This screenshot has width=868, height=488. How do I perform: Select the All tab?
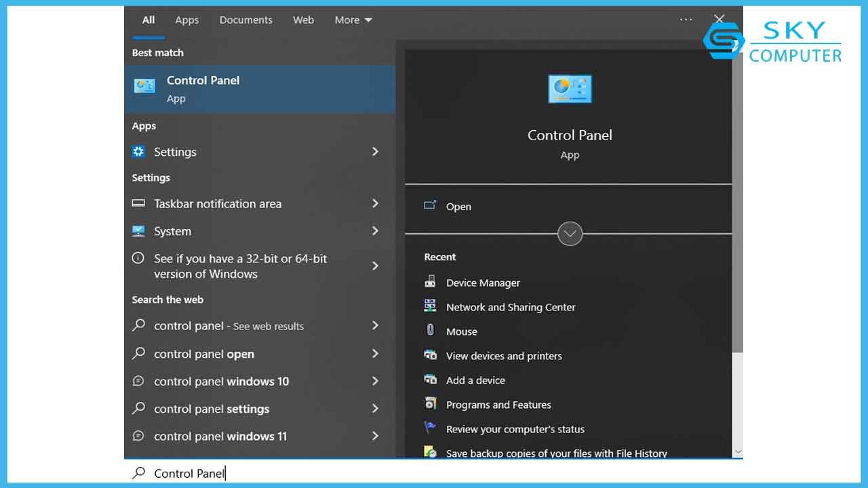[x=149, y=20]
